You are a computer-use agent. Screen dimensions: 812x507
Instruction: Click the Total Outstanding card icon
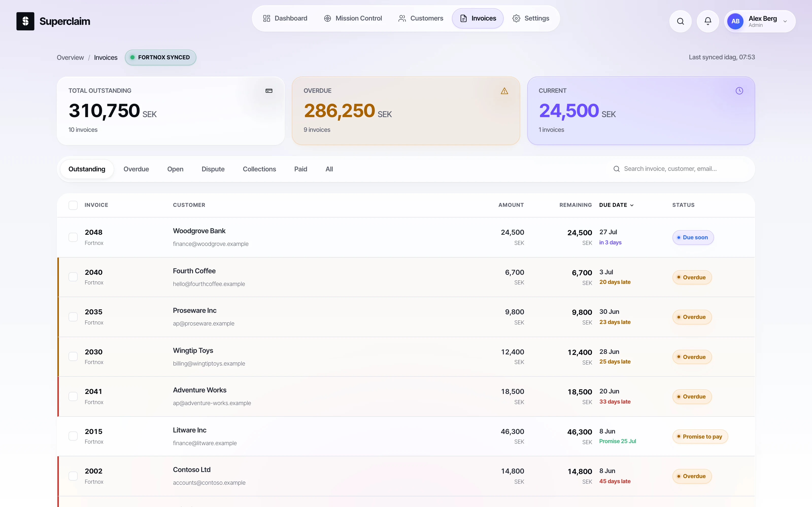(269, 90)
